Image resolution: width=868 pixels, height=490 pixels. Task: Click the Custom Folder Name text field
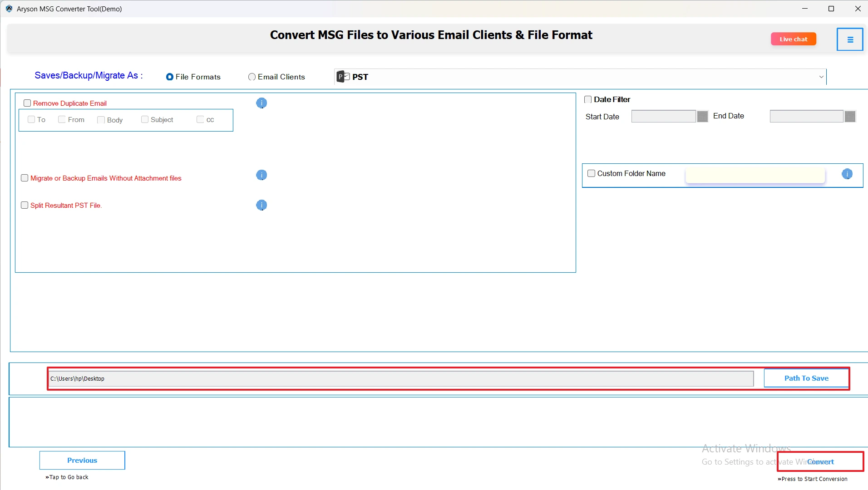pos(755,175)
